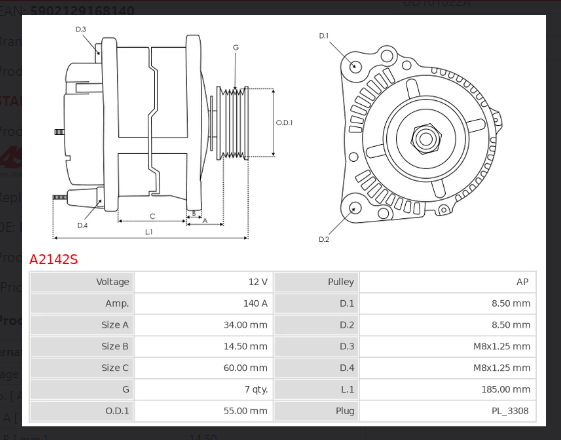The image size is (561, 440).
Task: Click the D.2 callout label in front view
Action: point(323,239)
